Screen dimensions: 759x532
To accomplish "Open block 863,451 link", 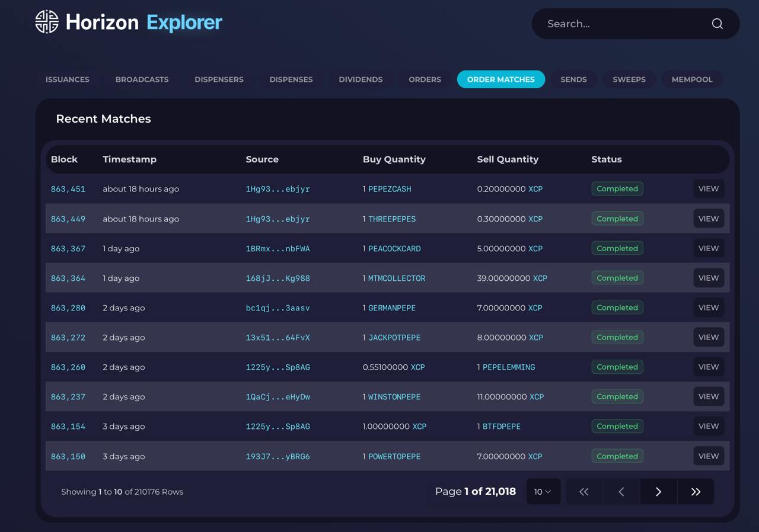I will click(68, 189).
